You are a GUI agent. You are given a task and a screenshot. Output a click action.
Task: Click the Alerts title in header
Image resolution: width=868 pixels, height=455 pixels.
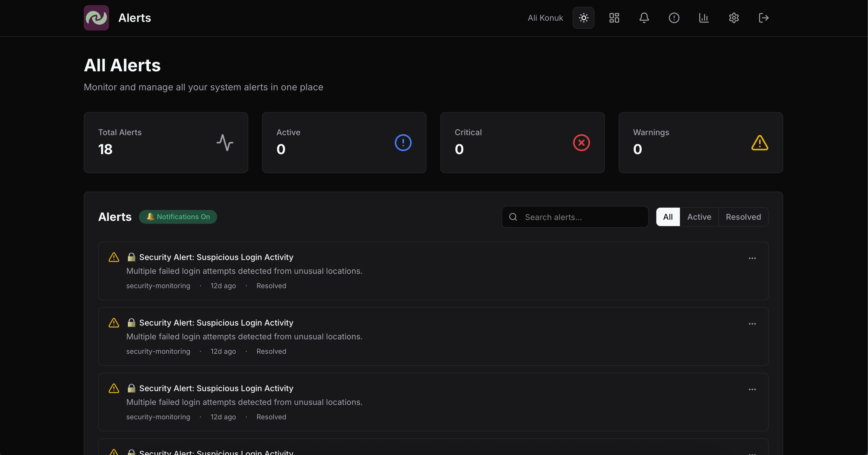click(x=134, y=18)
